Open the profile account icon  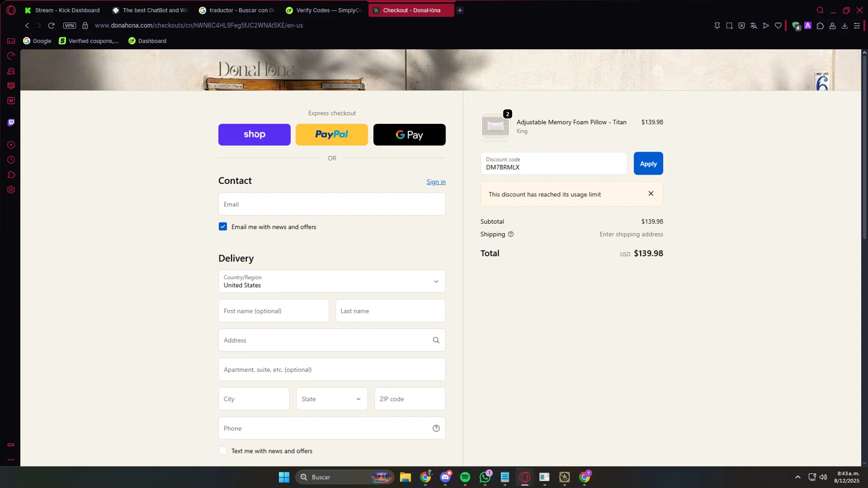pyautogui.click(x=833, y=25)
